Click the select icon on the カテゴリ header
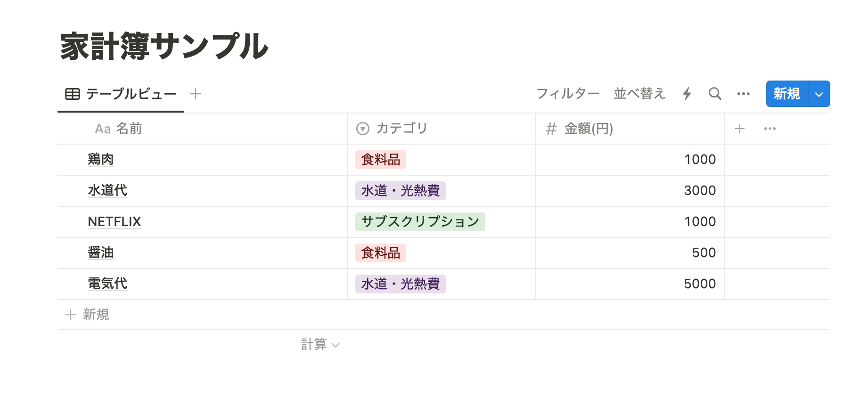Image resolution: width=868 pixels, height=406 pixels. click(363, 129)
